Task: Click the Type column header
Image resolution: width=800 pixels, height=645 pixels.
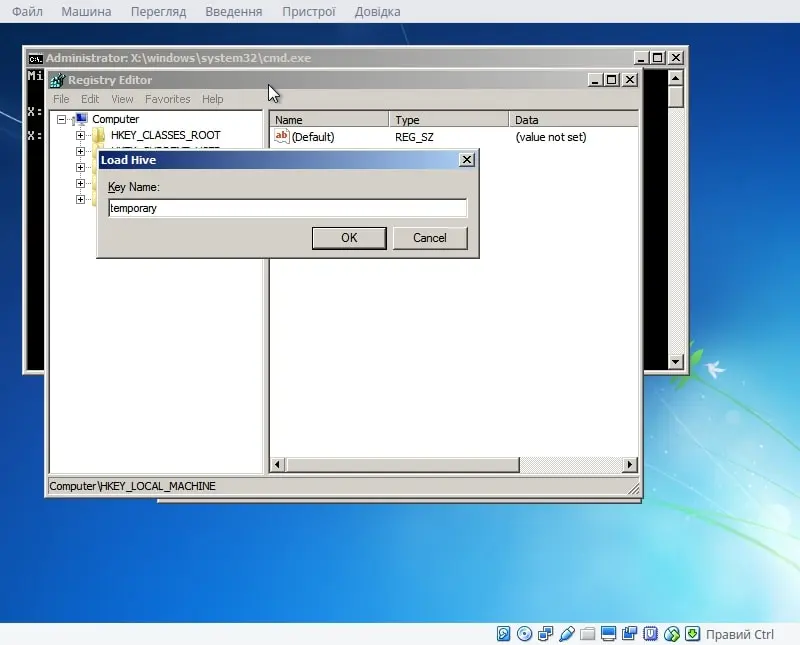Action: click(x=449, y=120)
